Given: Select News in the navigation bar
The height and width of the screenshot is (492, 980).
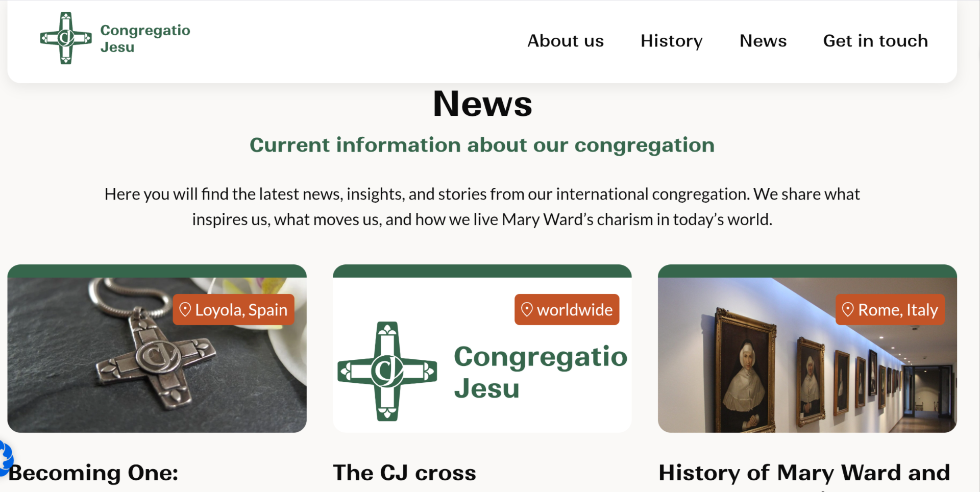Looking at the screenshot, I should 763,41.
